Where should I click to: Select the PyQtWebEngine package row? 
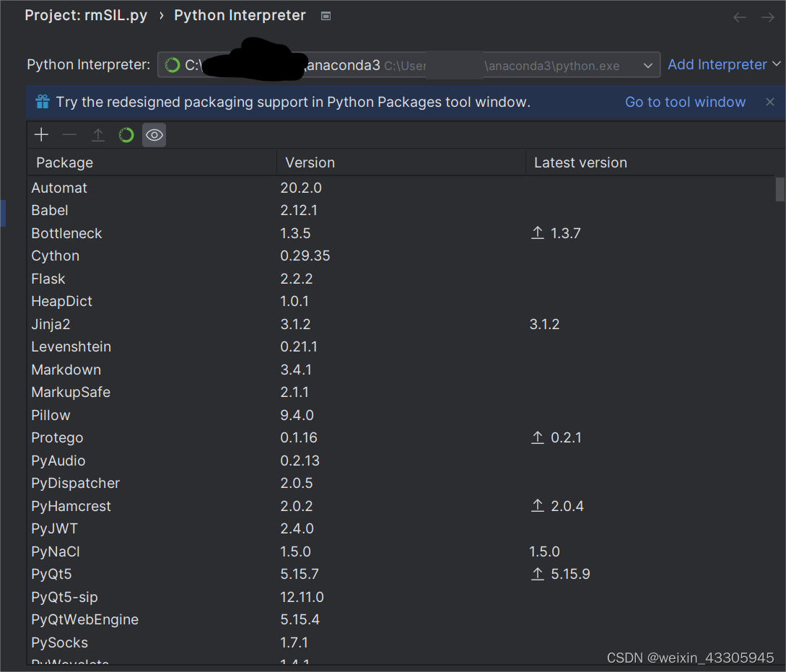pyautogui.click(x=401, y=620)
